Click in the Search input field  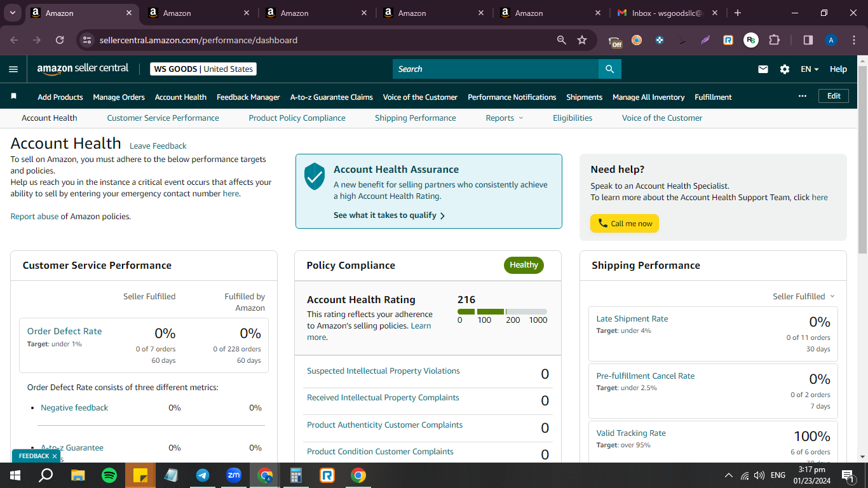(496, 69)
